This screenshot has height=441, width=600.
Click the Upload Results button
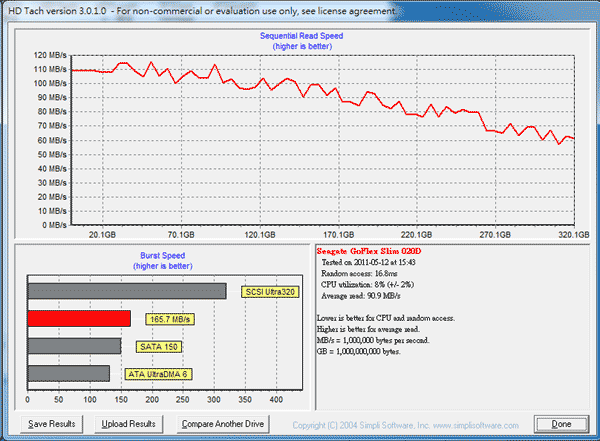point(129,424)
